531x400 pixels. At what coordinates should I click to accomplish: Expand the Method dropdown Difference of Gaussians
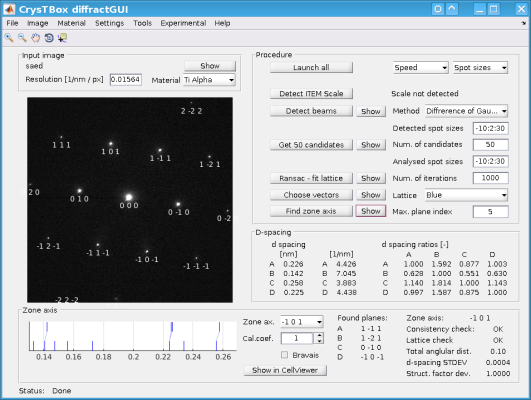pyautogui.click(x=466, y=111)
